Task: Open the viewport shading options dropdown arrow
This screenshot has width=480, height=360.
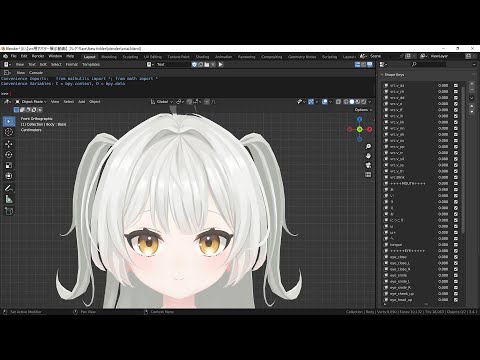Action: tap(370, 102)
